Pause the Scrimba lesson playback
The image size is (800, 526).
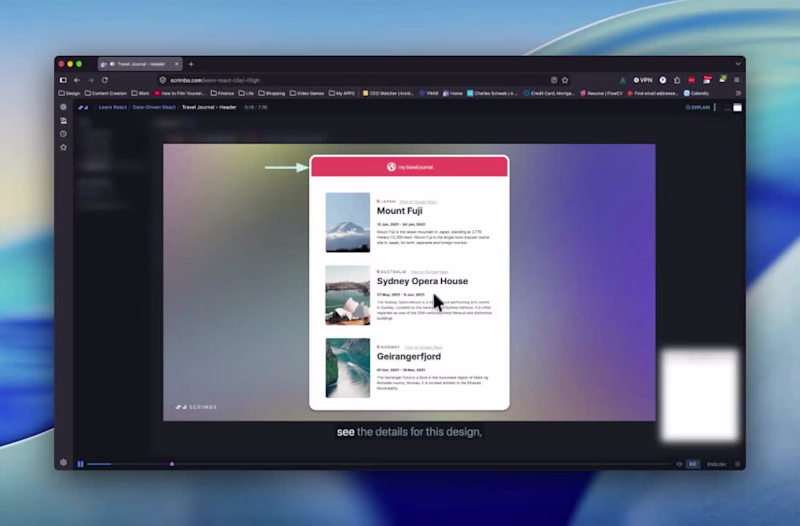click(80, 464)
